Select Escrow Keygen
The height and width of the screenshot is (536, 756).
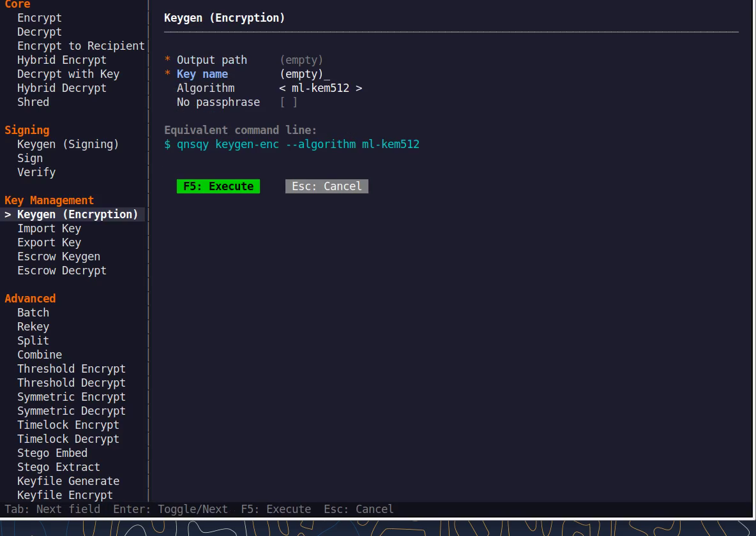click(x=59, y=256)
